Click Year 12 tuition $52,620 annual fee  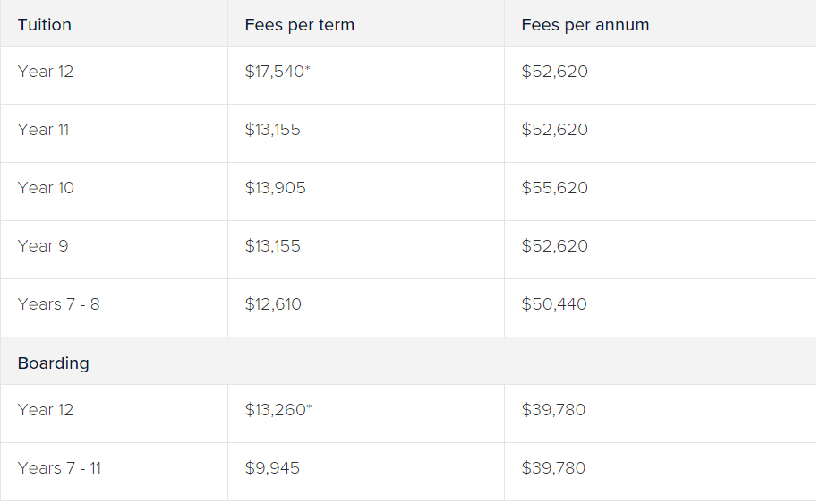coord(555,72)
